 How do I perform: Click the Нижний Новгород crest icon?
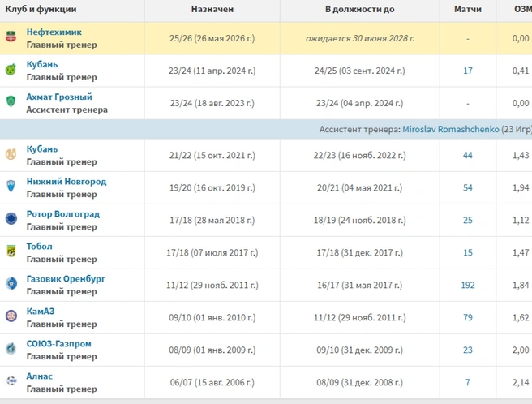11,186
